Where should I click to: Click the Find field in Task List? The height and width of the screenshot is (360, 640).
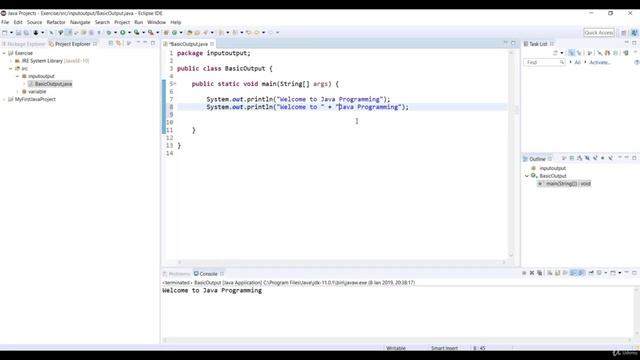(x=544, y=62)
